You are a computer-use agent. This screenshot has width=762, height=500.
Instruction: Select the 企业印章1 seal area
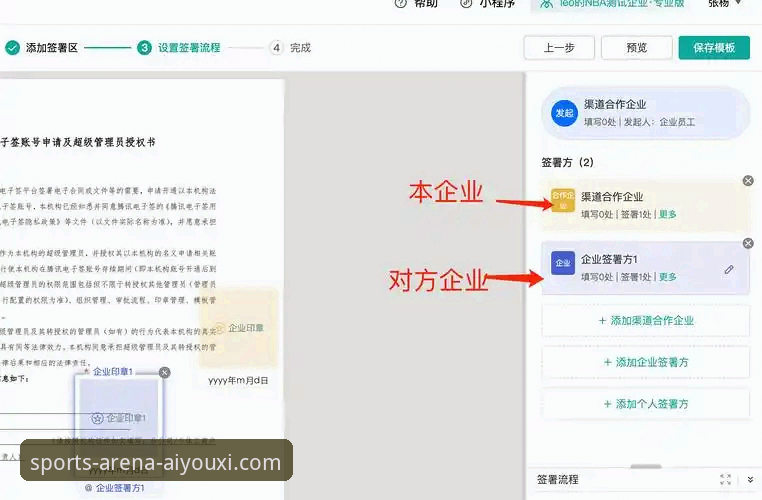119,418
